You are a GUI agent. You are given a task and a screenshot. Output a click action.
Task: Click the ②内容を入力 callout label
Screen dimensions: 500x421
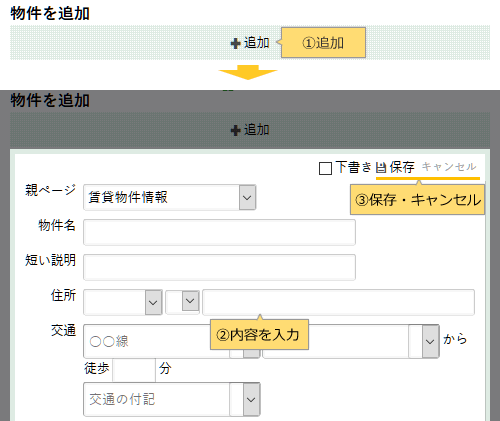click(x=259, y=334)
